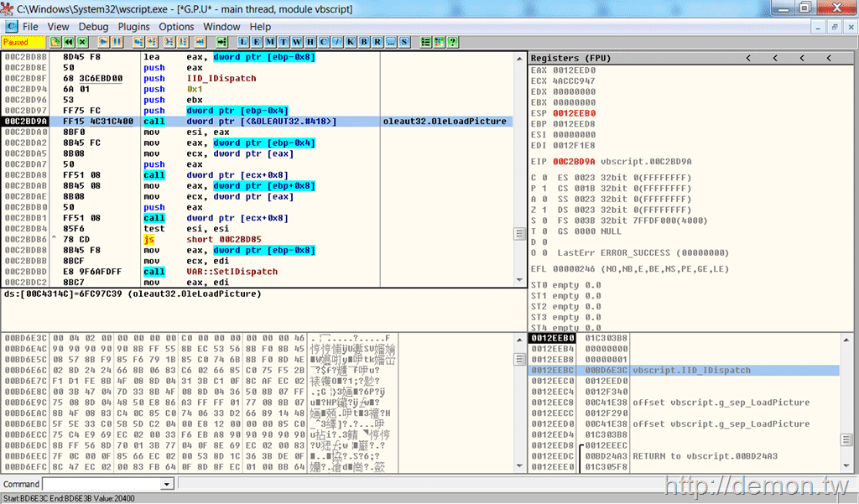Image resolution: width=859 pixels, height=504 pixels.
Task: Click the Step into toolbar icon
Action: 139,41
